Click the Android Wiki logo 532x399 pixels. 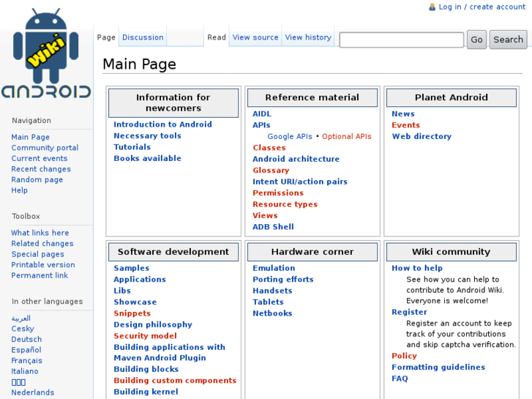(46, 55)
